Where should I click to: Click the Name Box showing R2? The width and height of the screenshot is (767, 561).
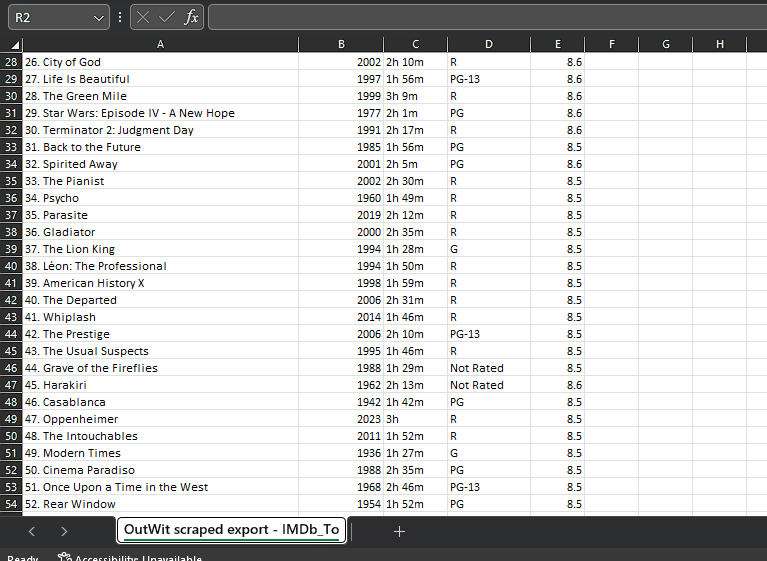[x=48, y=18]
